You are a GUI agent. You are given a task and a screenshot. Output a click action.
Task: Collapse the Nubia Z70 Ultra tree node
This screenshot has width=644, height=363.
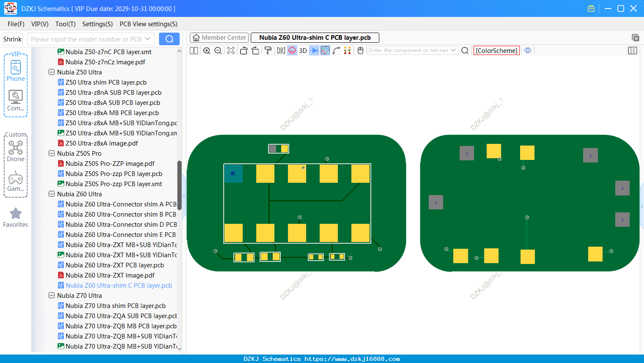52,296
